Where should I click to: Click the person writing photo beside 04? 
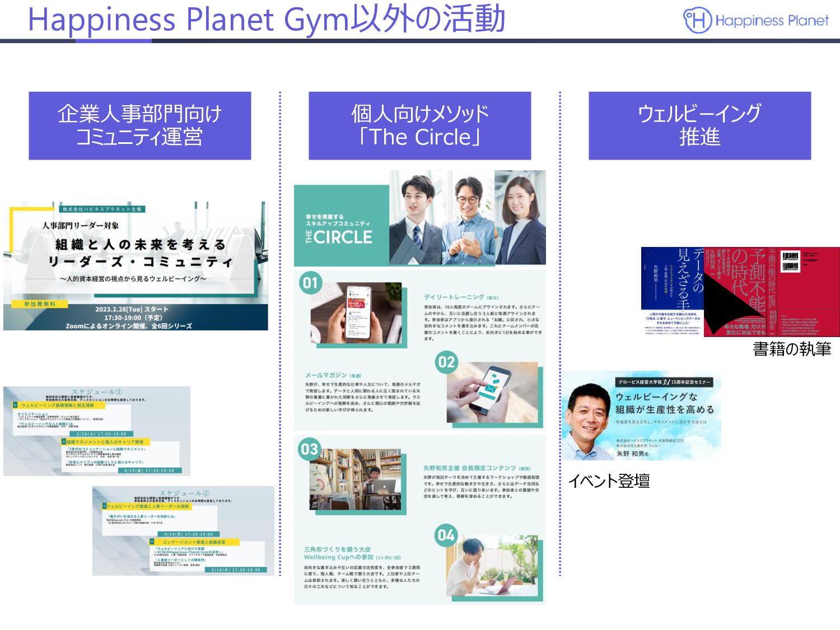[492, 566]
